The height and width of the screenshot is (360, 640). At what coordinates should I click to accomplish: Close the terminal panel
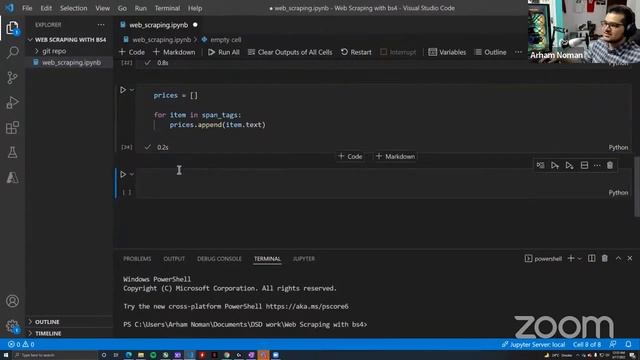[x=630, y=258]
